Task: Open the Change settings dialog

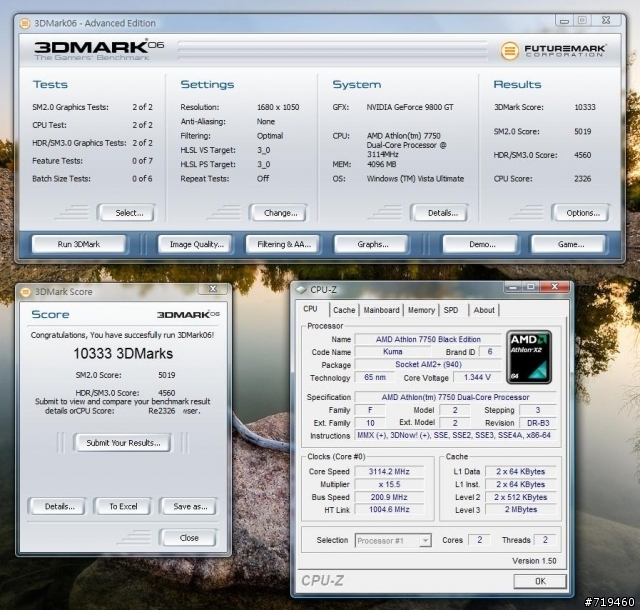Action: coord(279,213)
